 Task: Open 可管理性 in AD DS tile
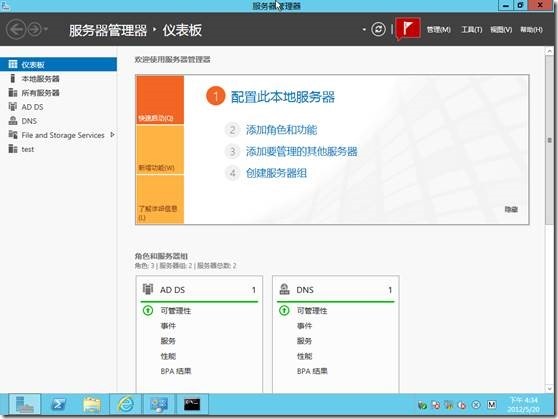175,311
